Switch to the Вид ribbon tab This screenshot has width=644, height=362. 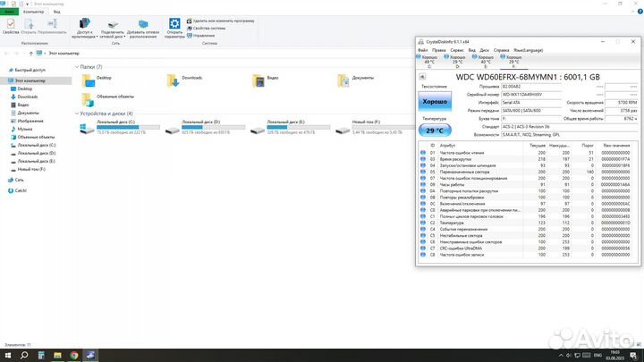click(56, 12)
